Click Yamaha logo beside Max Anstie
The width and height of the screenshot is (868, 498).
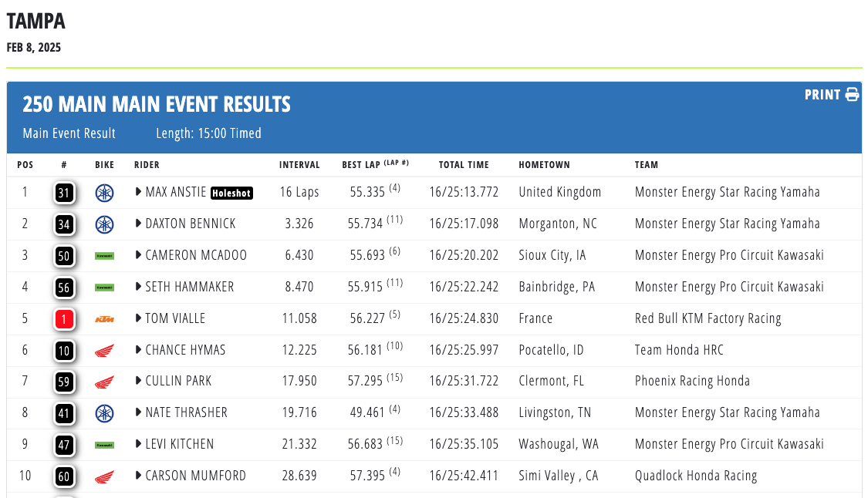103,193
